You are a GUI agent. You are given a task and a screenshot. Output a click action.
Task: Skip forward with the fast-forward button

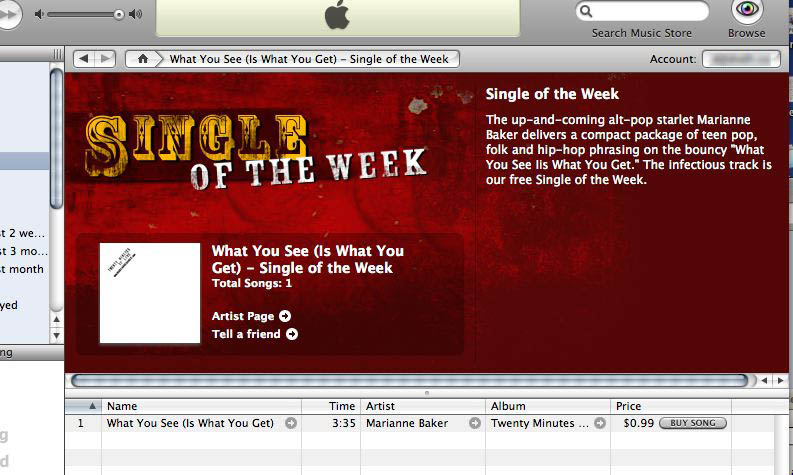point(9,14)
